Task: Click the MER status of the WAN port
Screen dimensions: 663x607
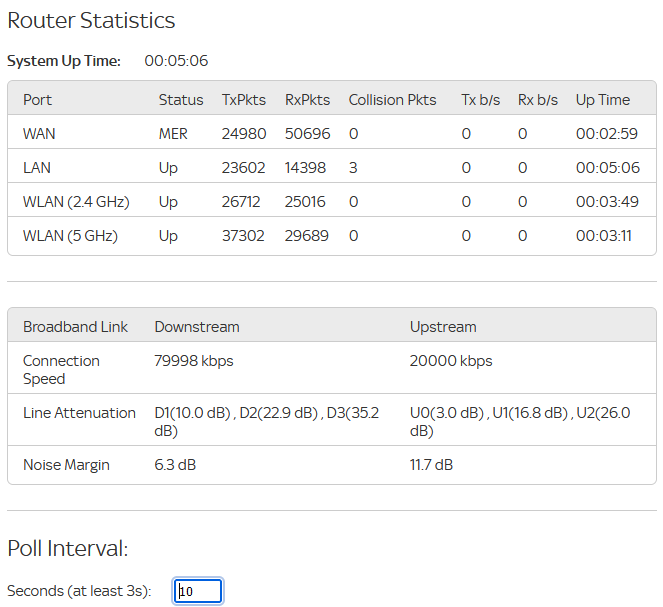Action: (x=173, y=134)
